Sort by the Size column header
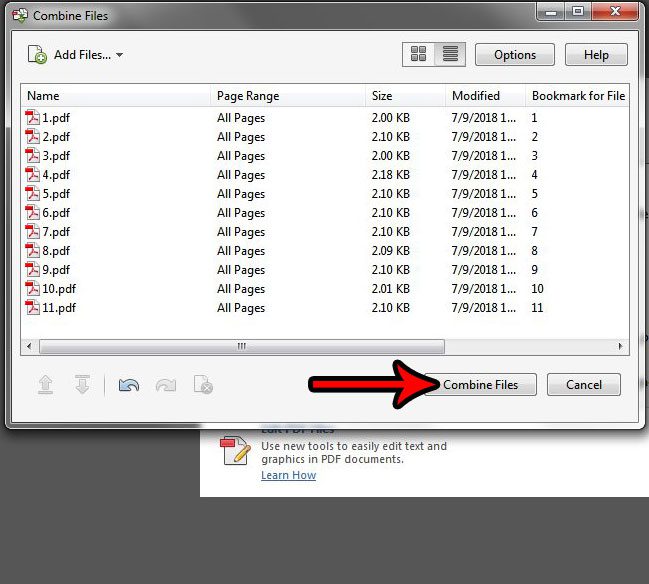This screenshot has width=649, height=584. pyautogui.click(x=404, y=96)
